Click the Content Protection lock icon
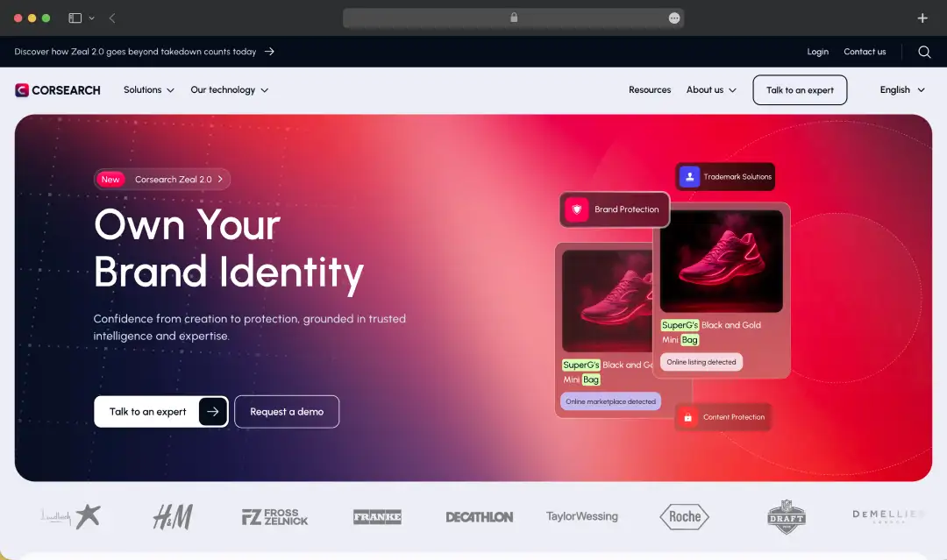The image size is (947, 560). 687,417
